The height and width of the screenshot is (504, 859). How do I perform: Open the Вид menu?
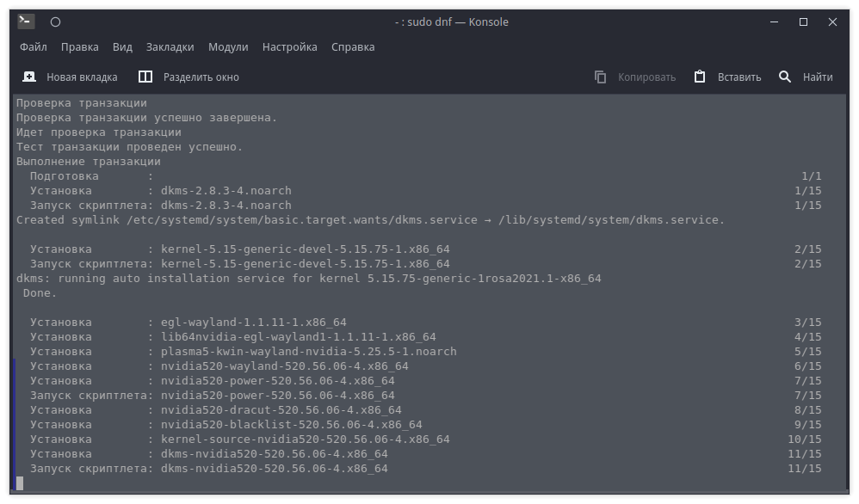(122, 47)
